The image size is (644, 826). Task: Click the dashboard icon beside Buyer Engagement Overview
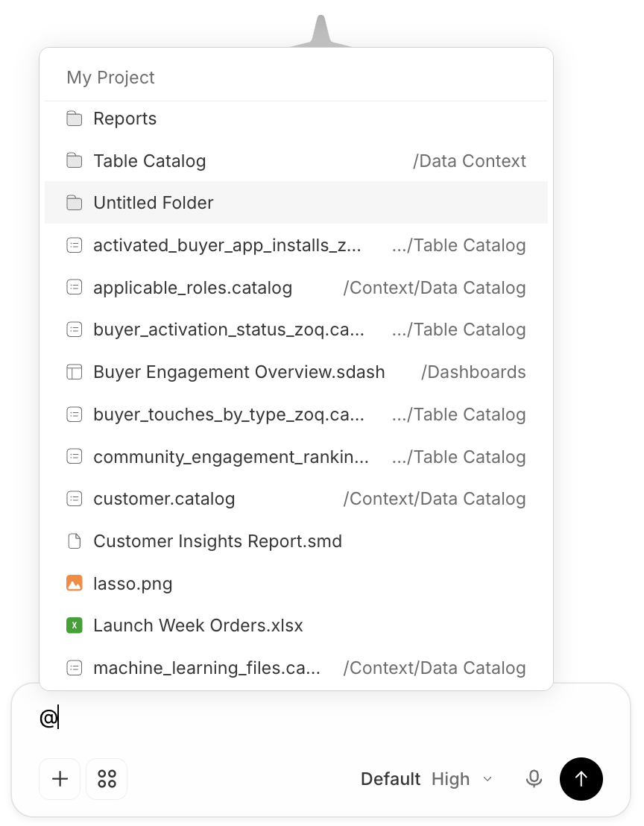[x=75, y=372]
